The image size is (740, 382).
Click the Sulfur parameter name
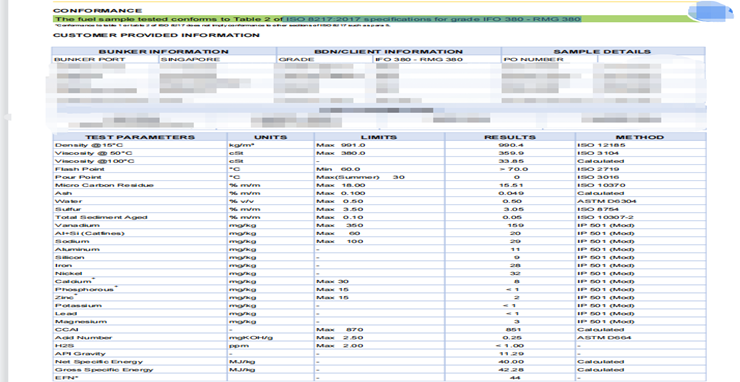68,209
